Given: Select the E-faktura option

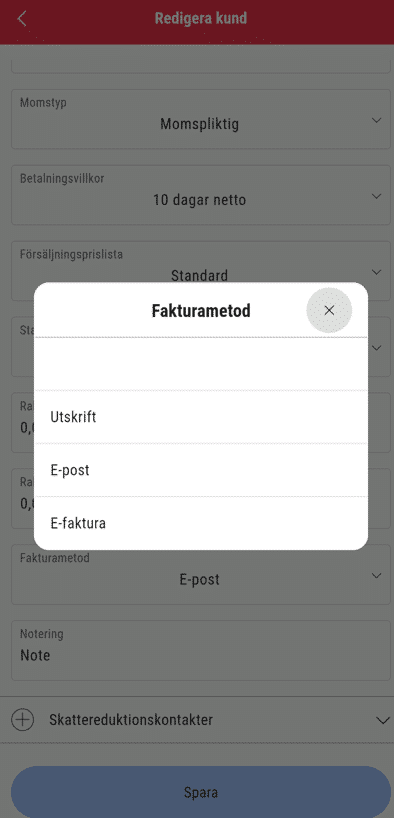Looking at the screenshot, I should (x=201, y=523).
